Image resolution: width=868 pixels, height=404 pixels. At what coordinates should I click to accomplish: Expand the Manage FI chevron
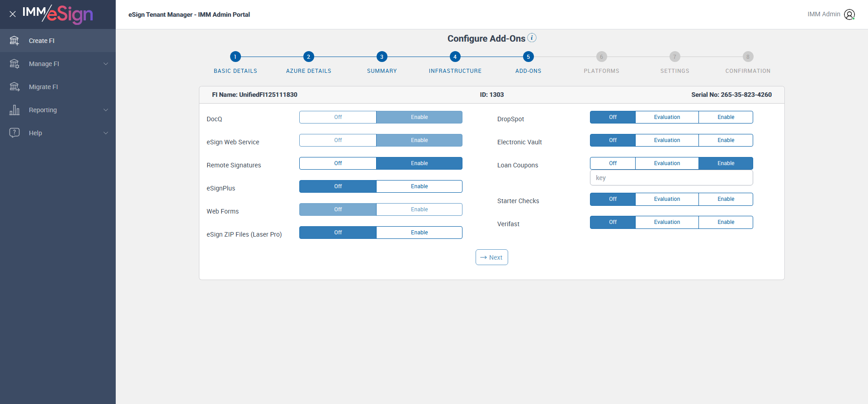coord(106,64)
